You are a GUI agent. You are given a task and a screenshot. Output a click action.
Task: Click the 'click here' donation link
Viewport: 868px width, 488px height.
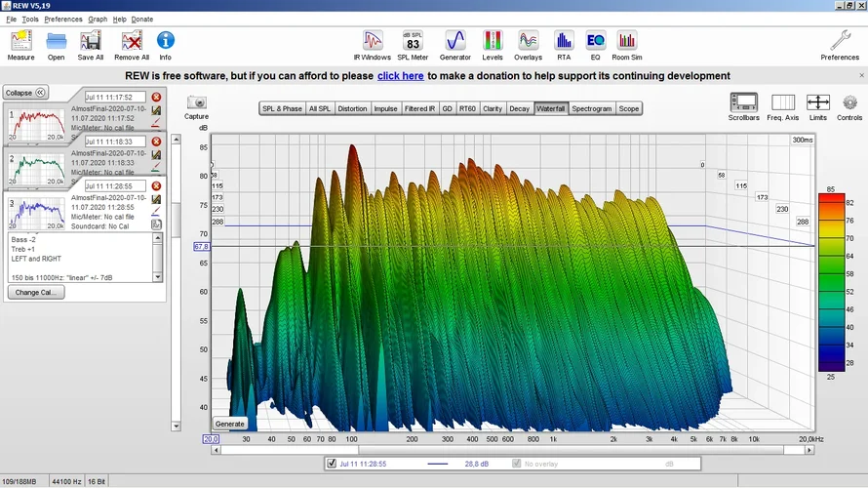click(x=400, y=75)
